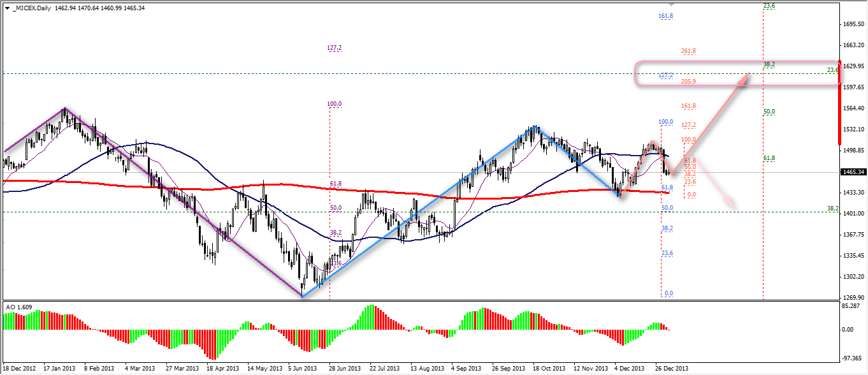
Task: Click the 5 Jun 2013 date marker
Action: (302, 369)
